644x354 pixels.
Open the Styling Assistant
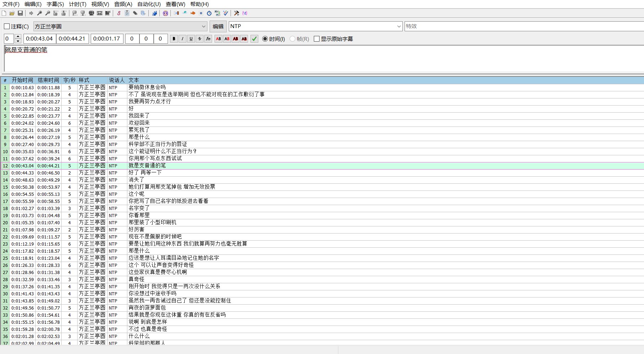(185, 13)
